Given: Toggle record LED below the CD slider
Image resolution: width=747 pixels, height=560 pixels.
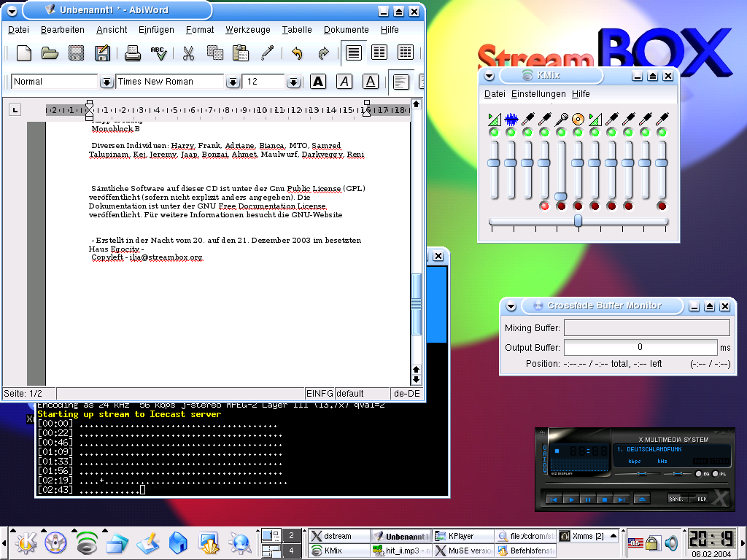Looking at the screenshot, I should 578,206.
